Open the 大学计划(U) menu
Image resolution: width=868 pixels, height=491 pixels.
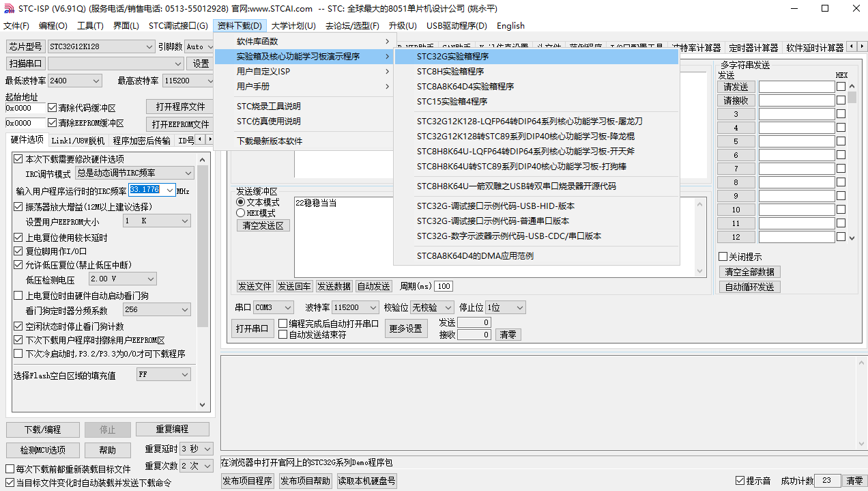coord(293,26)
